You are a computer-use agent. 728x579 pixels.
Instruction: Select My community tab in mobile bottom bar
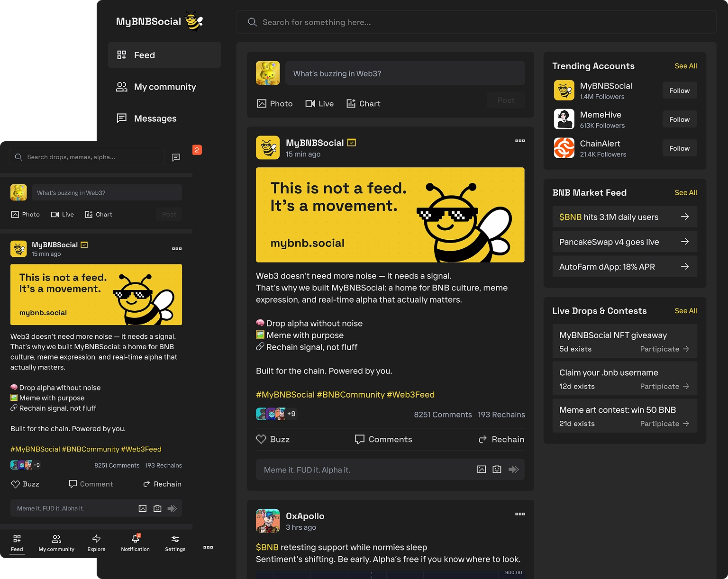pos(56,543)
